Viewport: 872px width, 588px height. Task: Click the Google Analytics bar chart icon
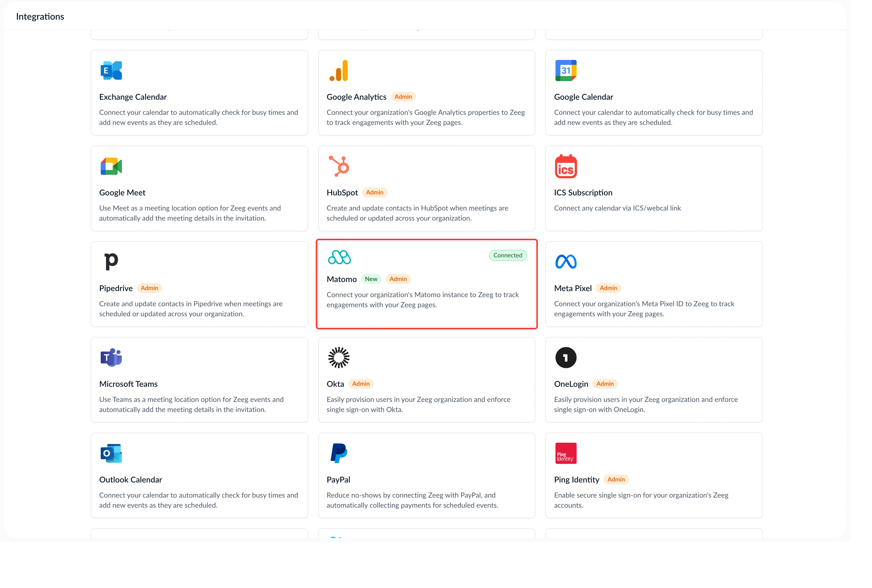pyautogui.click(x=338, y=71)
